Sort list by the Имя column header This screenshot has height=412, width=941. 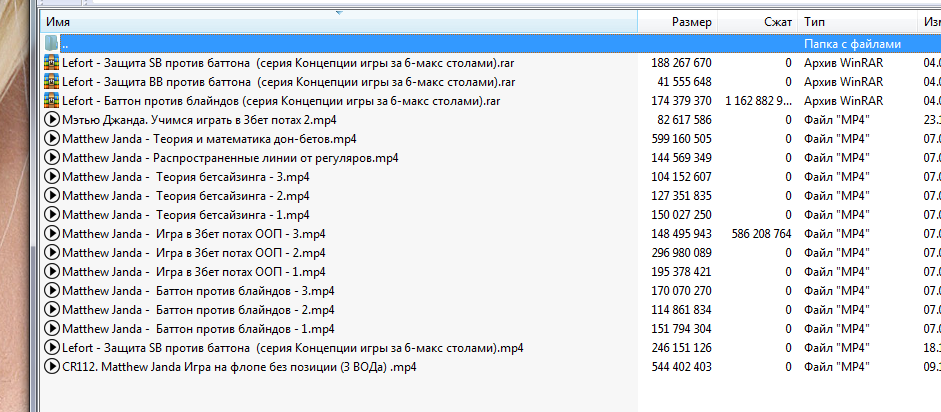(339, 22)
